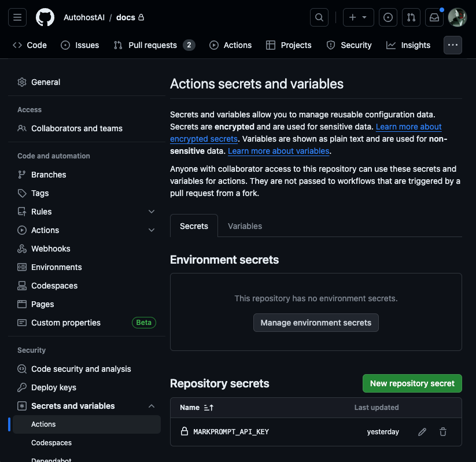Open the Webhooks settings icon
Viewport: 476px width, 462px height.
(23, 248)
